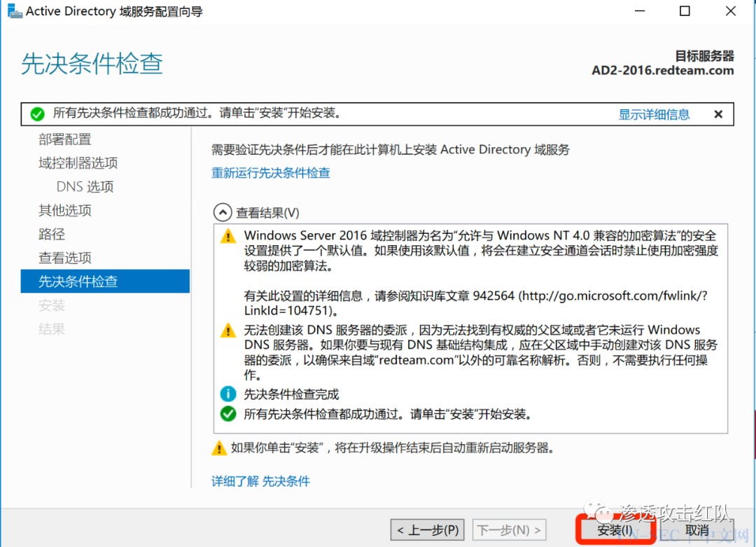
Task: Click 需要验证先决条件后才能 description text
Action: click(391, 150)
